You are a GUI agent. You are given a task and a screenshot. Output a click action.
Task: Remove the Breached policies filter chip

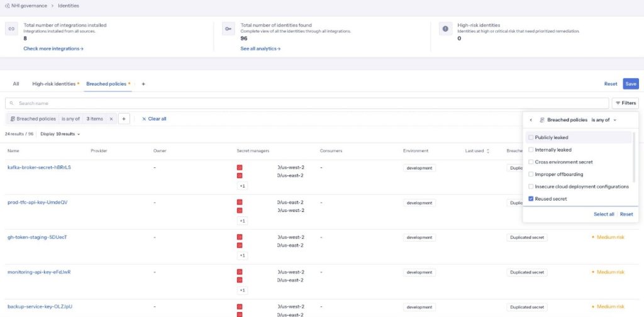point(111,119)
